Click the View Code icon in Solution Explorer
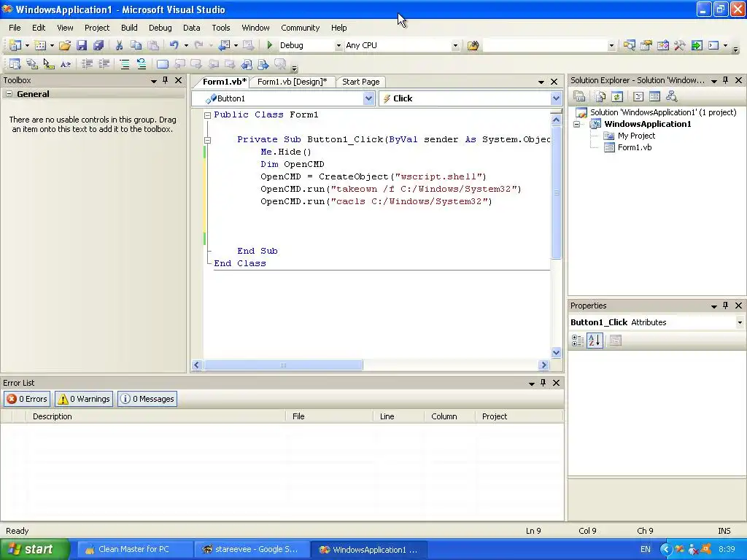 click(x=638, y=97)
